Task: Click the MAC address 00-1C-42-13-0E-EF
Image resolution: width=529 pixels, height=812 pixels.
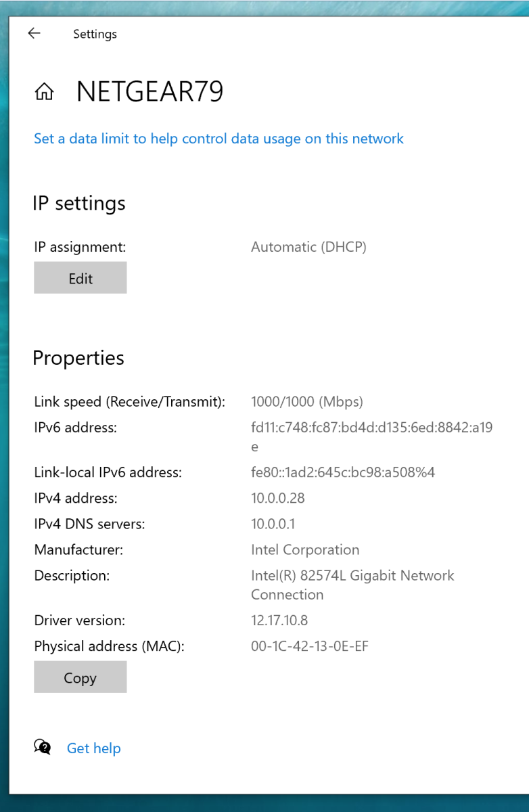Action: coord(310,646)
